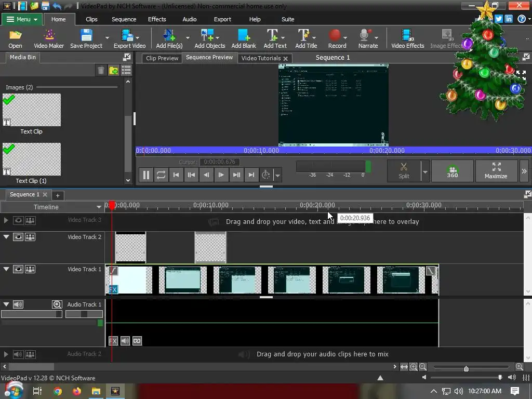Image resolution: width=532 pixels, height=399 pixels.
Task: Switch to the Clips ribbon tab
Action: coord(91,19)
